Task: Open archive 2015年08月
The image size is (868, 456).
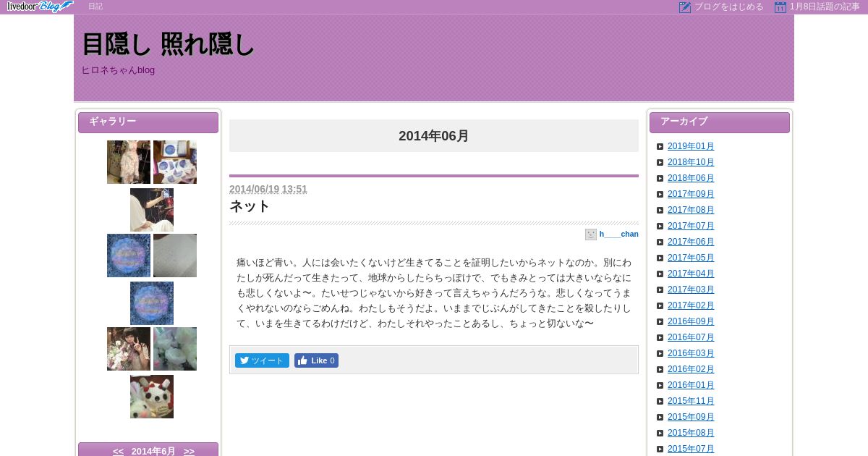Action: click(x=691, y=433)
